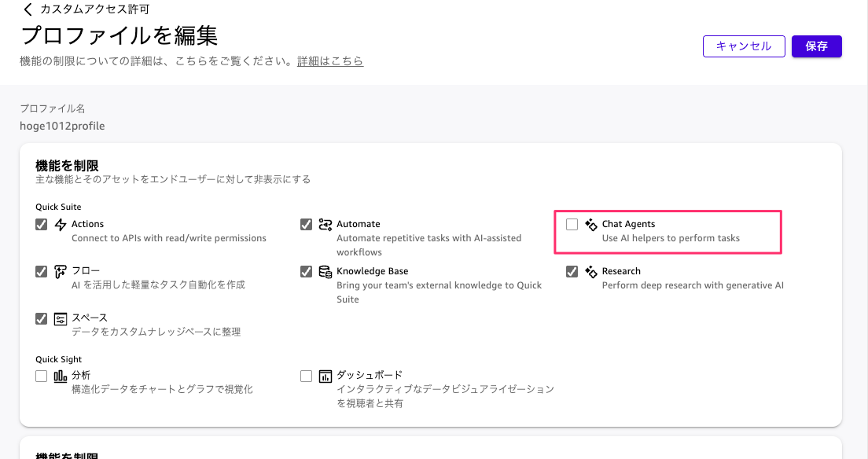Go back using the カスタムアクセス許可 chevron
The image size is (868, 459).
28,9
